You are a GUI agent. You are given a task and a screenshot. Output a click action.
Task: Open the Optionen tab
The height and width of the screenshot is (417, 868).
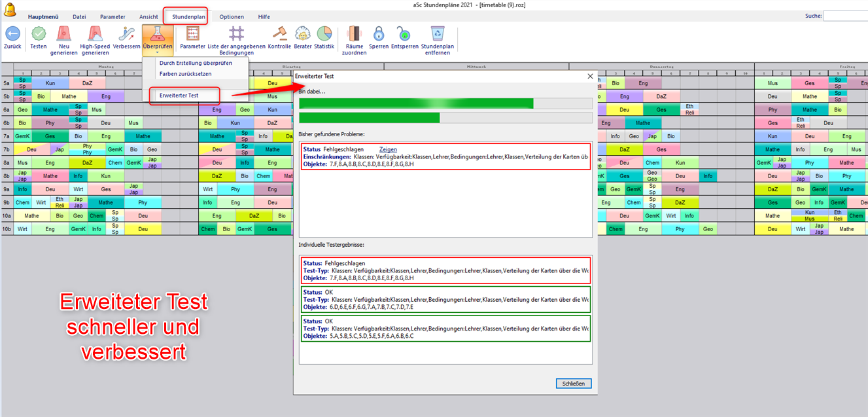[x=232, y=16]
